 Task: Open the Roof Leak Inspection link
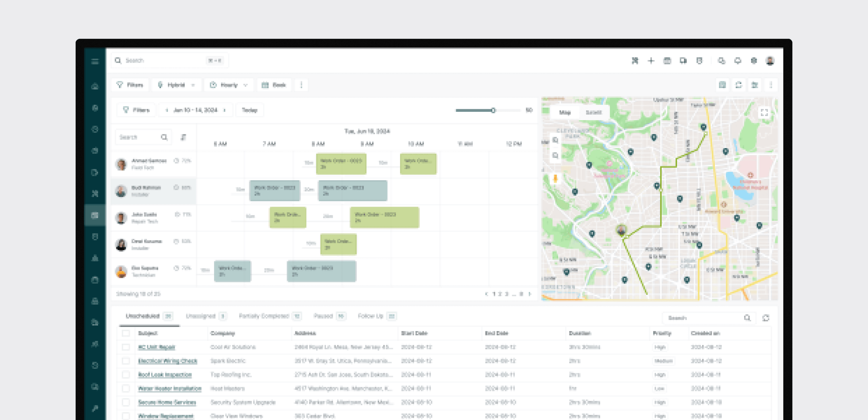coord(165,375)
